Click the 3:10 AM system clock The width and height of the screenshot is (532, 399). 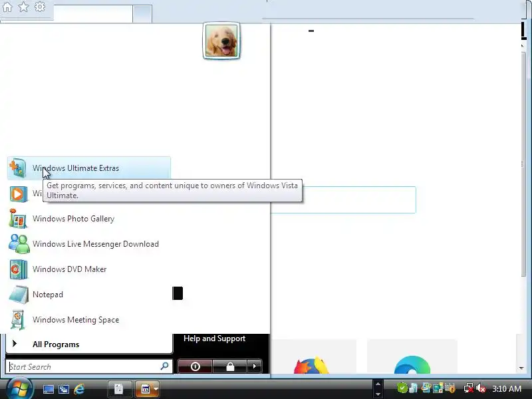(x=507, y=388)
